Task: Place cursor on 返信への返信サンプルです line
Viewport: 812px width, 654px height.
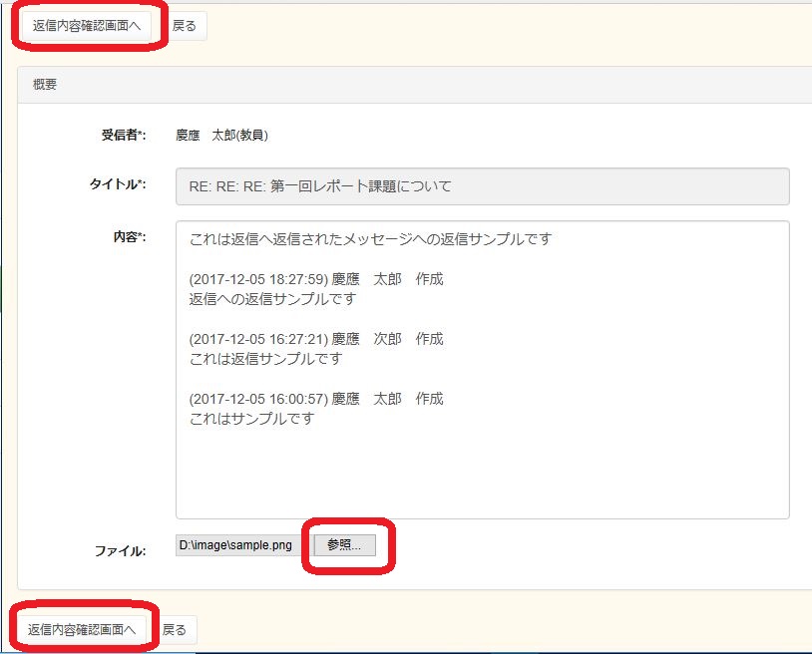Action: click(272, 299)
